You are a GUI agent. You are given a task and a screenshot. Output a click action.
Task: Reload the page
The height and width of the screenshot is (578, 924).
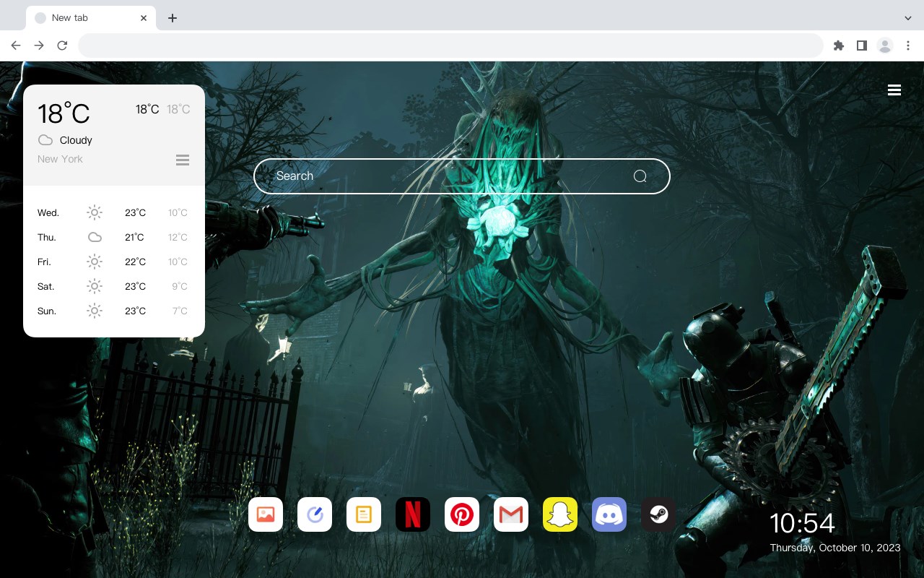62,45
